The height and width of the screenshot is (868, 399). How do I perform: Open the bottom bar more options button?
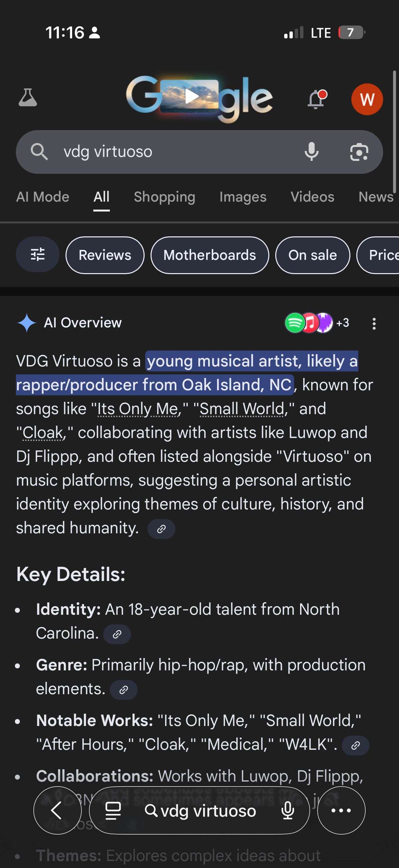click(x=341, y=810)
